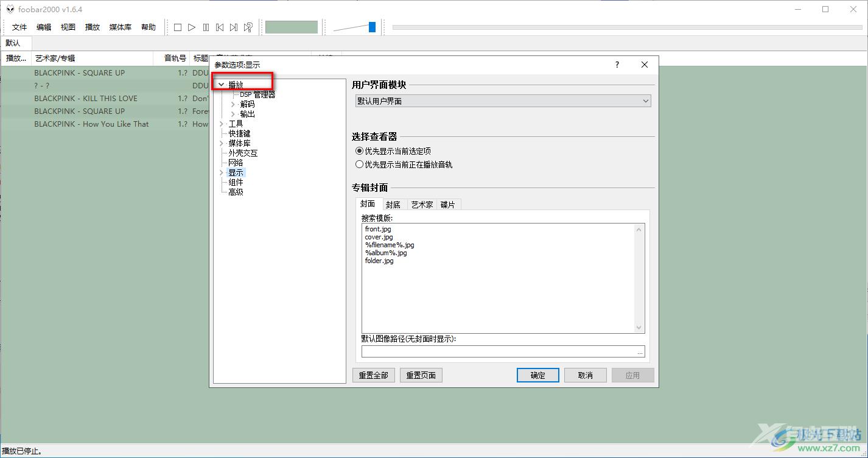Open the 帮助 menu
The image size is (868, 458).
pos(149,27)
